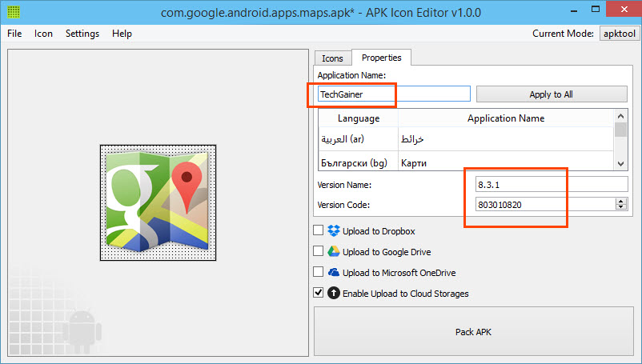Click the Version Name field showing 8.3.1
The width and height of the screenshot is (642, 364).
click(x=552, y=185)
